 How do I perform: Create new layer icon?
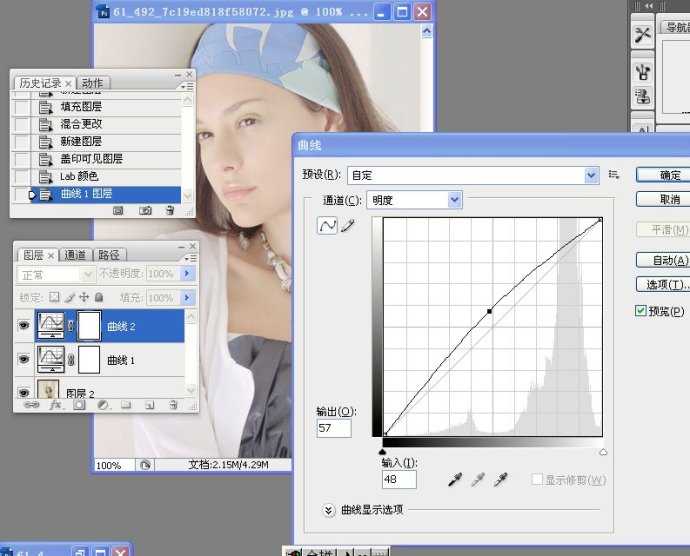coord(150,405)
